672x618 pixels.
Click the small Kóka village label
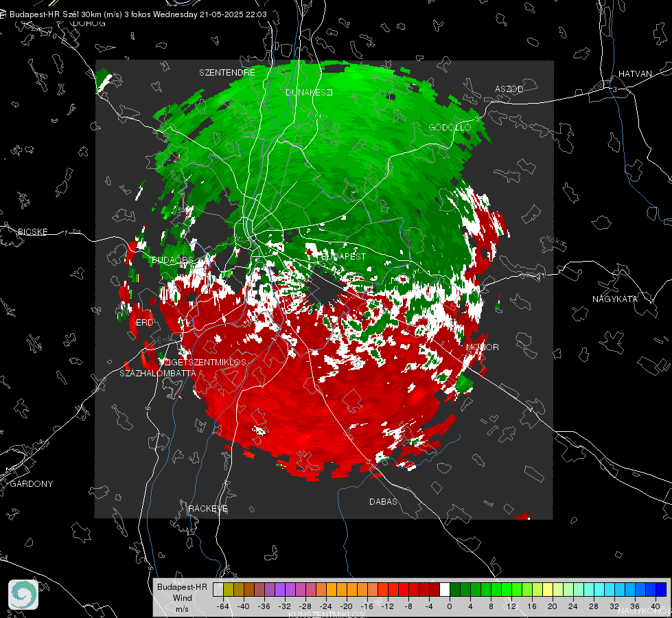coord(555,241)
